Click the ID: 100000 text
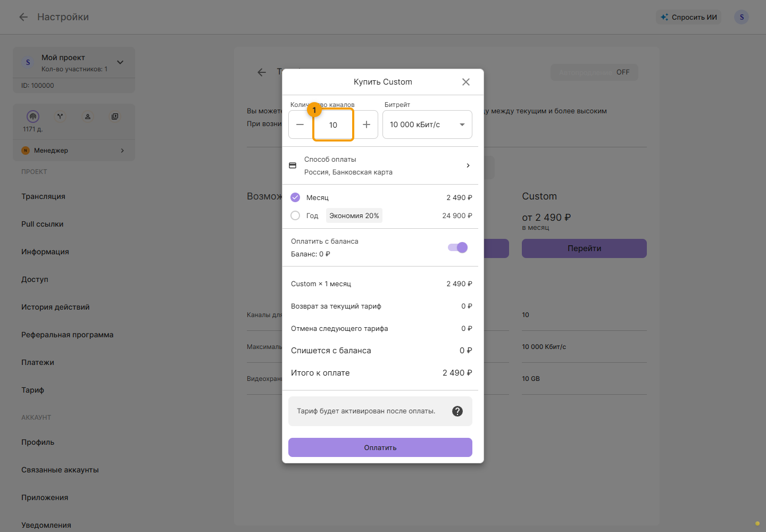Image resolution: width=766 pixels, height=532 pixels. [38, 86]
